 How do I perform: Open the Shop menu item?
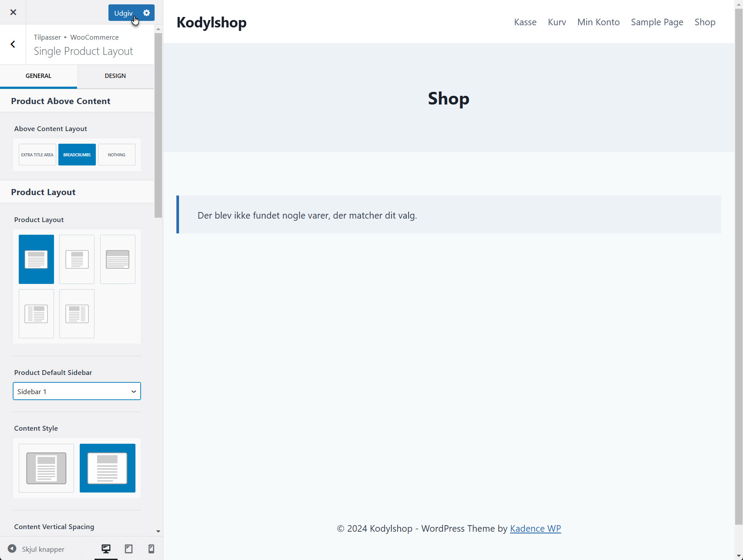point(705,22)
